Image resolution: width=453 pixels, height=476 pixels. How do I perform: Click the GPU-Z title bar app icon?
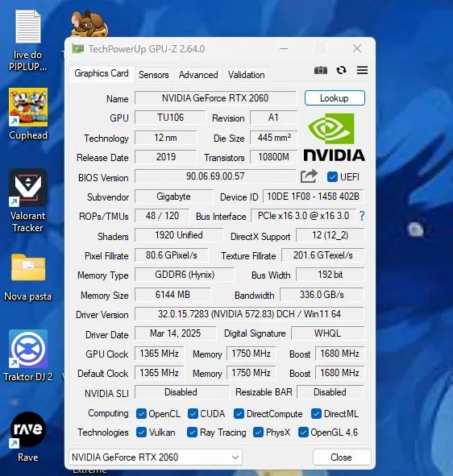point(77,48)
